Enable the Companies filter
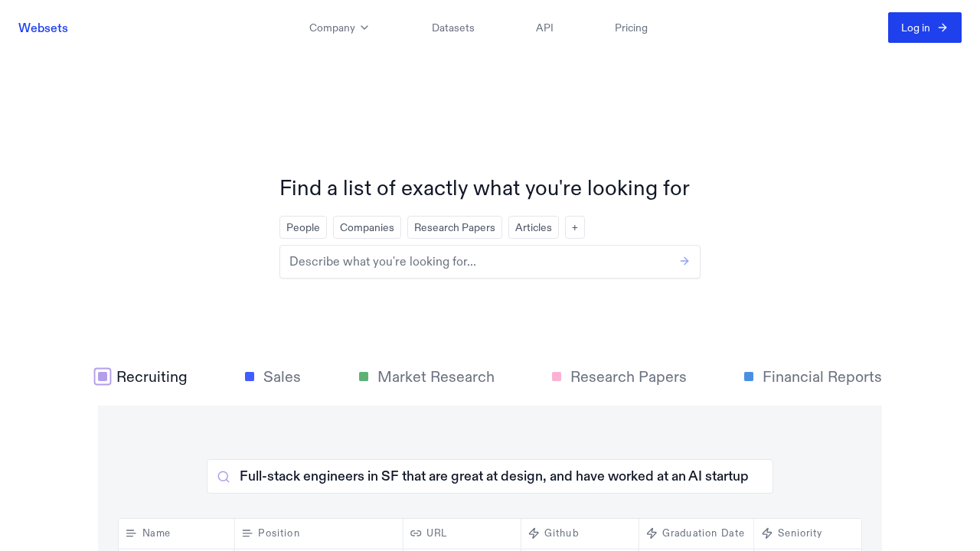Viewport: 980px width, 551px height. (x=367, y=227)
